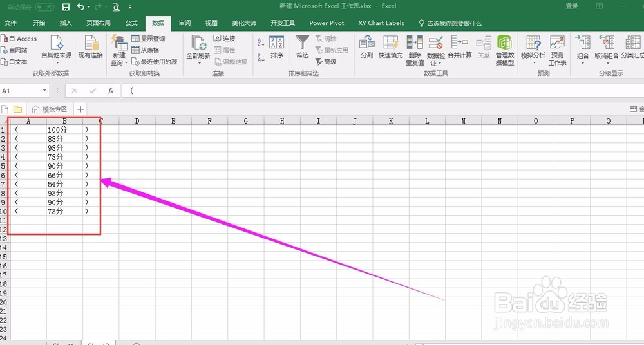644x345 pixels.
Task: Click the 高级 advanced filter button
Action: click(326, 62)
